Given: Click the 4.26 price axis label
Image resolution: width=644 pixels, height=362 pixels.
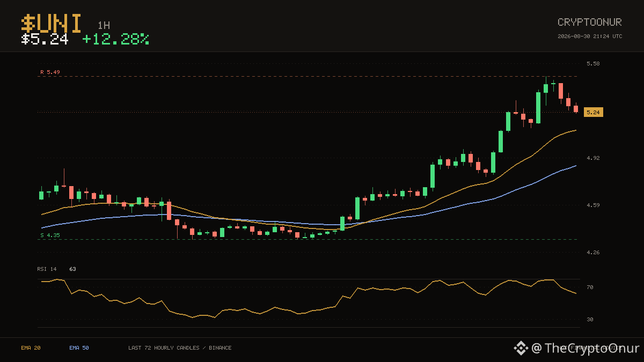Looking at the screenshot, I should [x=593, y=252].
